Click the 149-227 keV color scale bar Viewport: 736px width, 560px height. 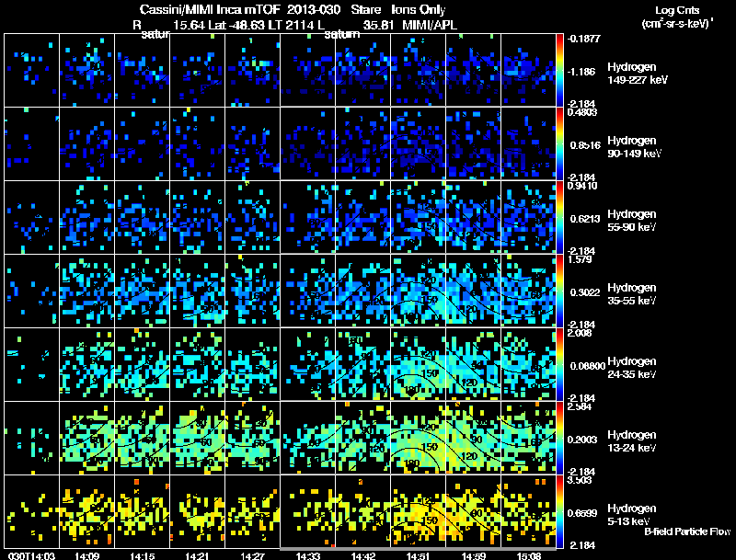coord(559,71)
